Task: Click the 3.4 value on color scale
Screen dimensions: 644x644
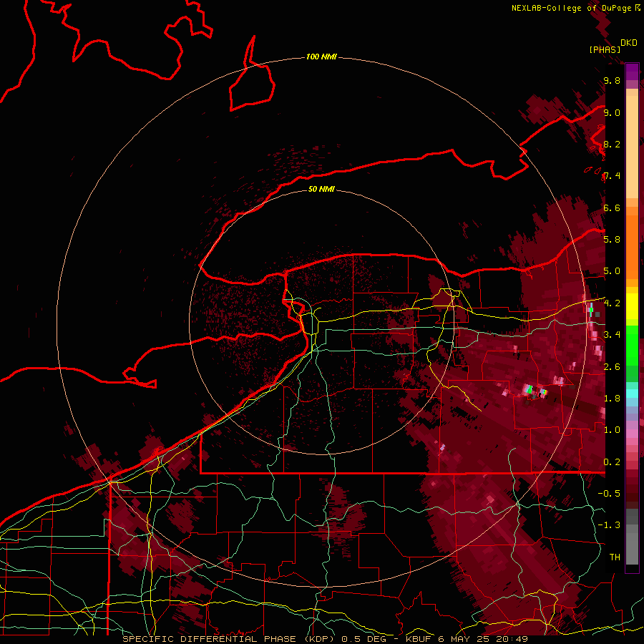Action: click(612, 335)
